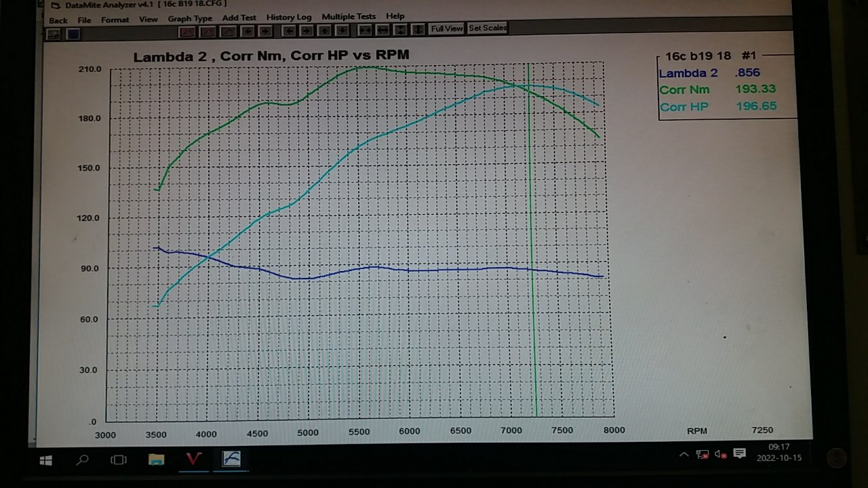The image size is (868, 488).
Task: Click the Full View button
Action: (447, 28)
